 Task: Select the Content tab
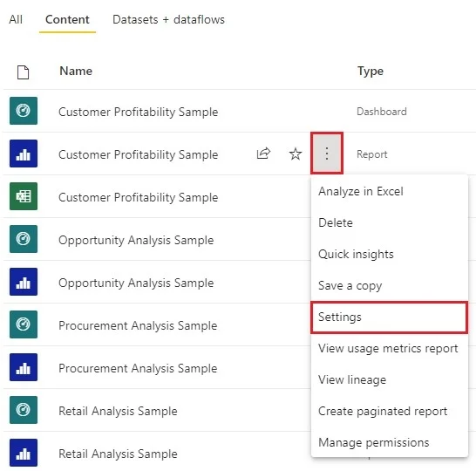point(67,19)
